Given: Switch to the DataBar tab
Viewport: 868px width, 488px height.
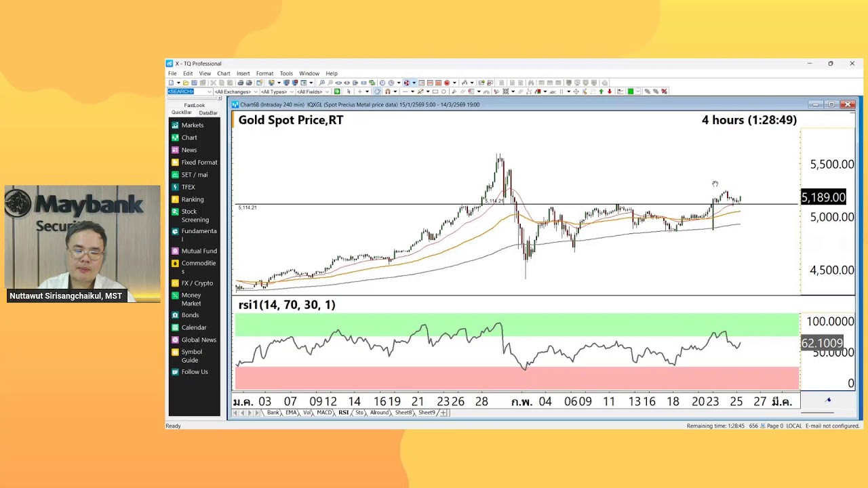Looking at the screenshot, I should click(x=208, y=113).
